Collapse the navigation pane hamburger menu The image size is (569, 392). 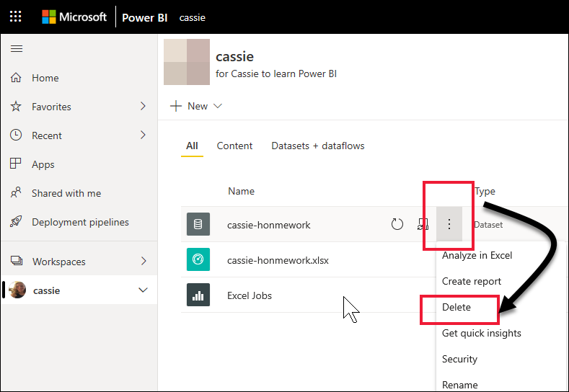(x=17, y=48)
